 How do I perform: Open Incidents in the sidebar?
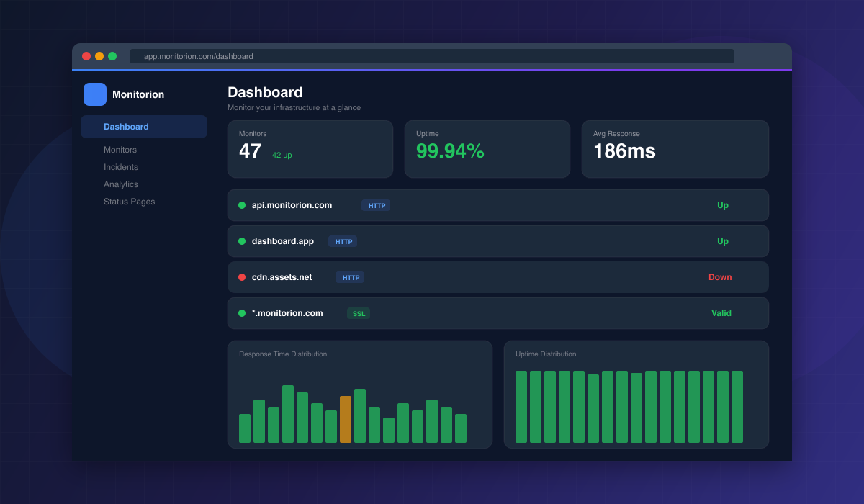point(121,167)
